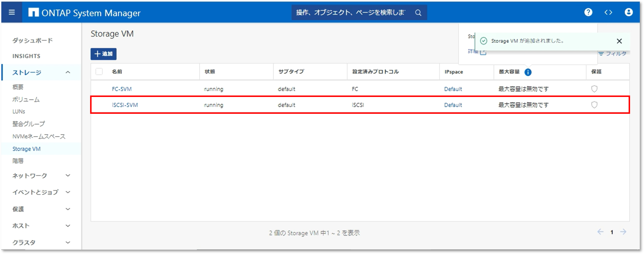Viewport: 644px width, 254px height.
Task: Toggle the select-all checkbox in table header
Action: pyautogui.click(x=99, y=72)
